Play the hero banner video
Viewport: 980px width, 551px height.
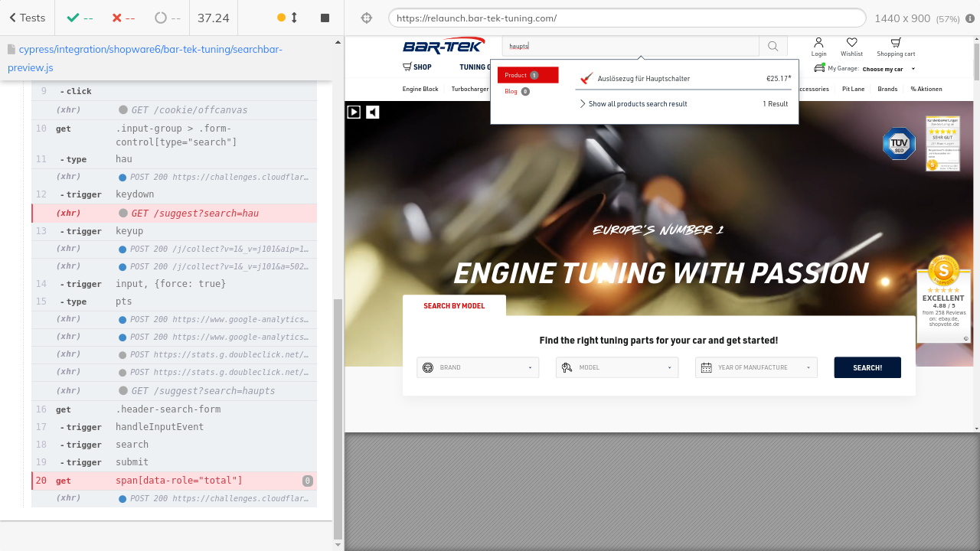tap(354, 112)
